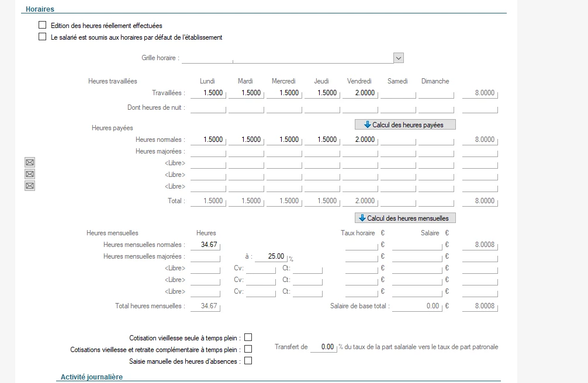Click Calcul des heures mensuelles button
This screenshot has height=383, width=588.
(406, 218)
